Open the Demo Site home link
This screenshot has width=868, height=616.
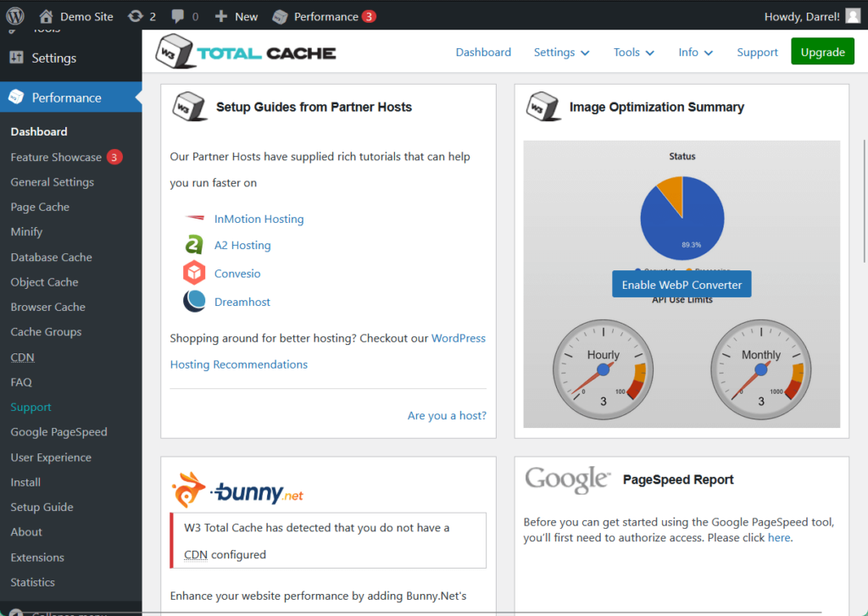coord(76,17)
